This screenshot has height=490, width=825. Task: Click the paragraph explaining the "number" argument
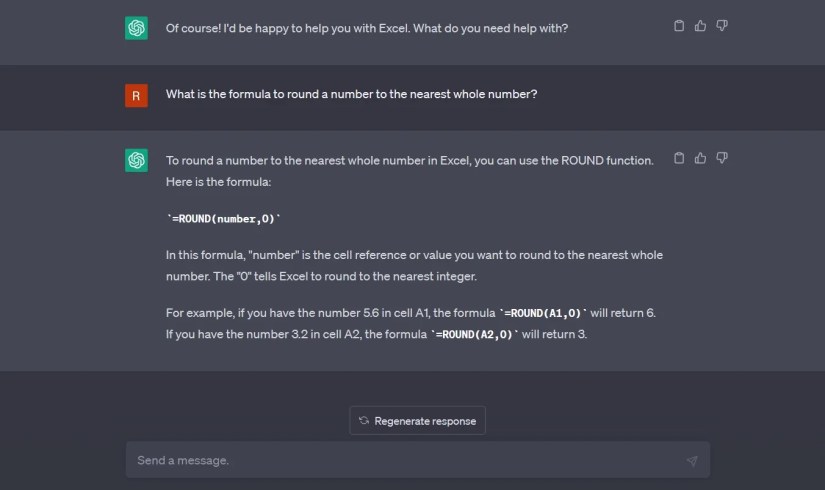point(414,265)
